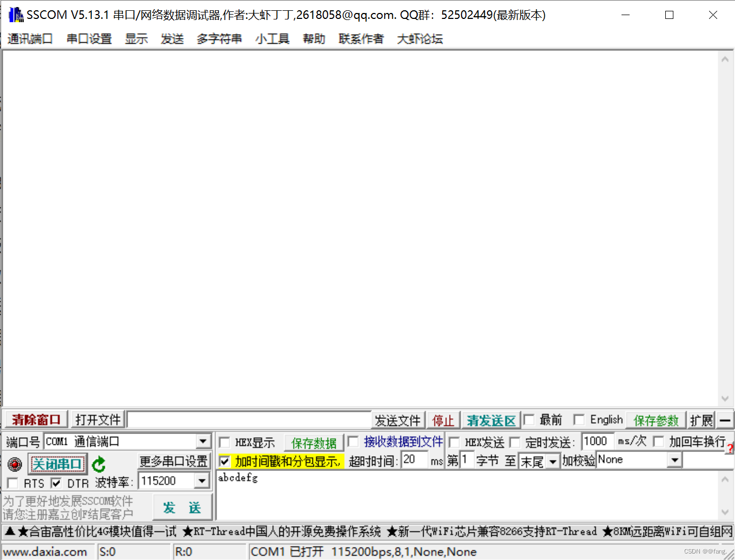Click the 更多串口设置 button
Screen dimensions: 735x560
pos(173,461)
